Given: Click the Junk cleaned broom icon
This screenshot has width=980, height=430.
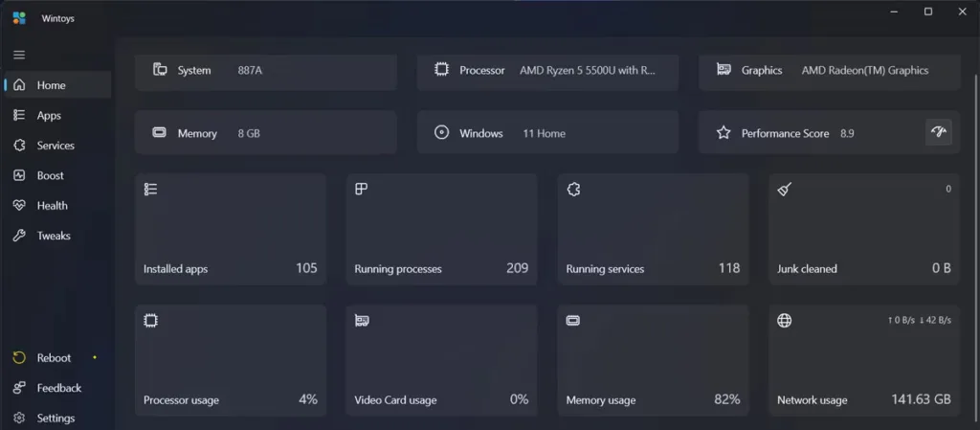Looking at the screenshot, I should point(785,190).
